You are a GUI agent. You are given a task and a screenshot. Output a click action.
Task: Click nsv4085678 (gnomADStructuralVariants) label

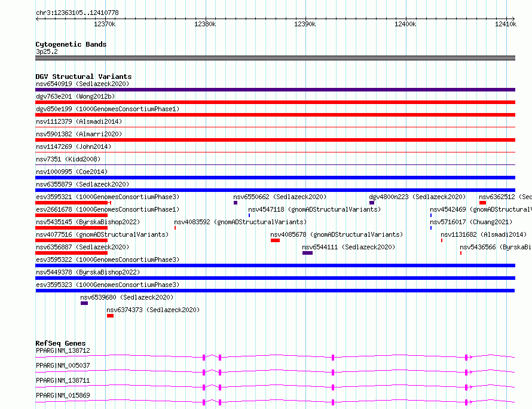pos(337,234)
